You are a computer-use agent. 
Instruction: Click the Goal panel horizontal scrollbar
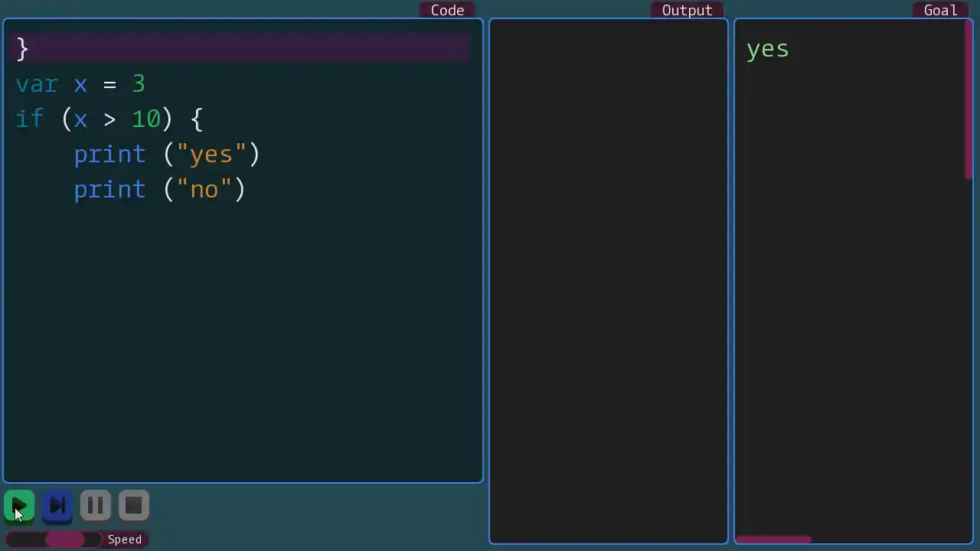[773, 540]
